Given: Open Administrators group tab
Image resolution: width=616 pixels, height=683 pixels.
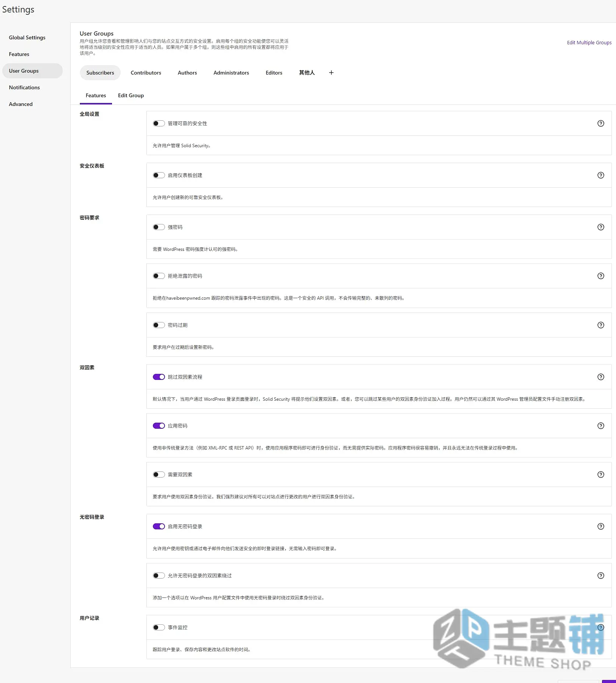Looking at the screenshot, I should (231, 73).
